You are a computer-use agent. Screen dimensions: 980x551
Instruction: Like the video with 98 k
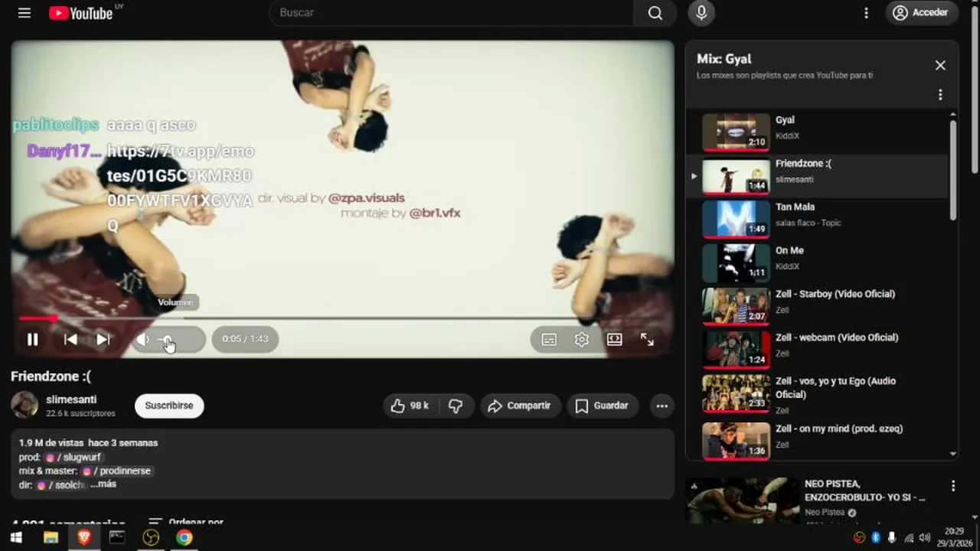(410, 406)
